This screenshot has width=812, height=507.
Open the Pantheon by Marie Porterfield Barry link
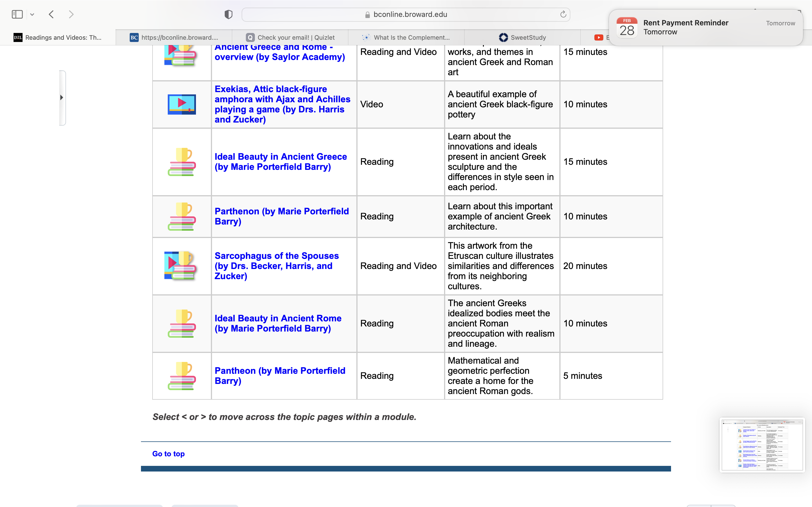coord(280,375)
